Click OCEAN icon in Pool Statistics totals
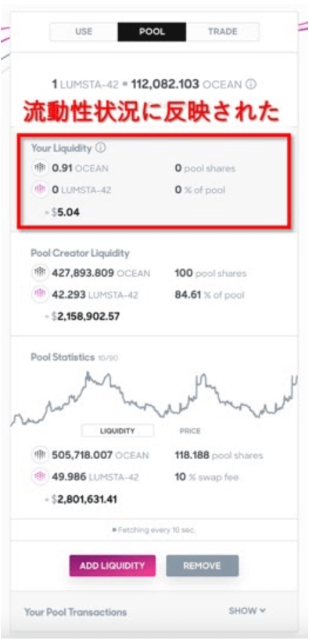 (40, 455)
